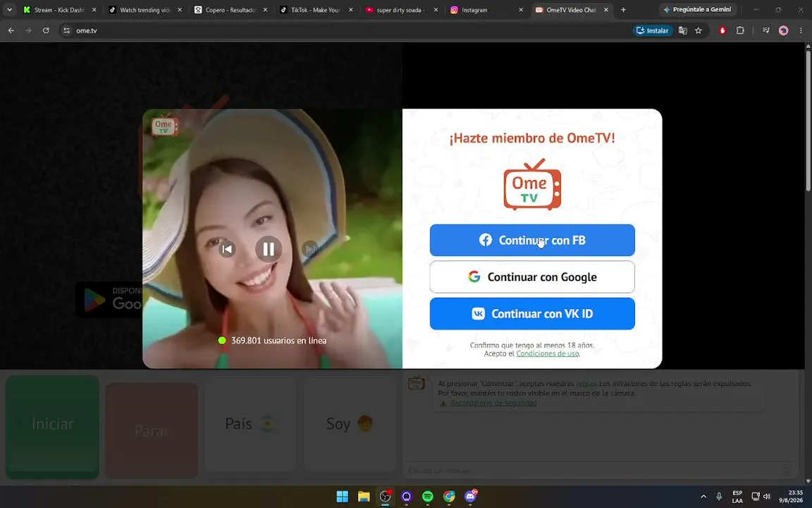Open the Extensions puzzle icon

[x=740, y=30]
